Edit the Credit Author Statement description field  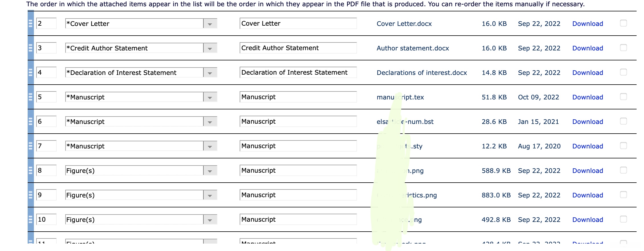coord(298,48)
